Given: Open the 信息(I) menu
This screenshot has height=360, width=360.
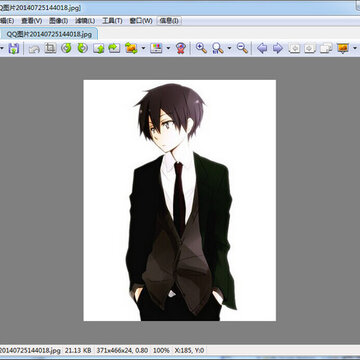Looking at the screenshot, I should pos(169,21).
